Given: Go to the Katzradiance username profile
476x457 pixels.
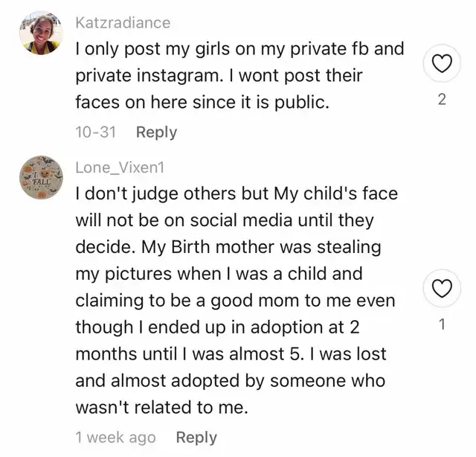Looking at the screenshot, I should coord(123,22).
